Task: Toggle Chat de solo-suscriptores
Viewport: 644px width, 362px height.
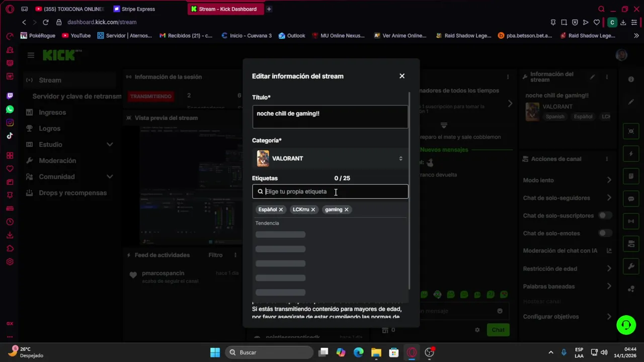Action: click(x=605, y=216)
